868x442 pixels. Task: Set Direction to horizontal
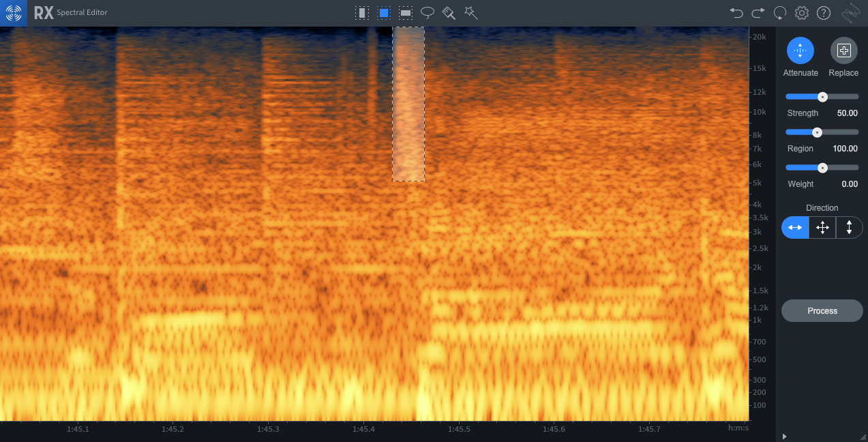point(795,228)
